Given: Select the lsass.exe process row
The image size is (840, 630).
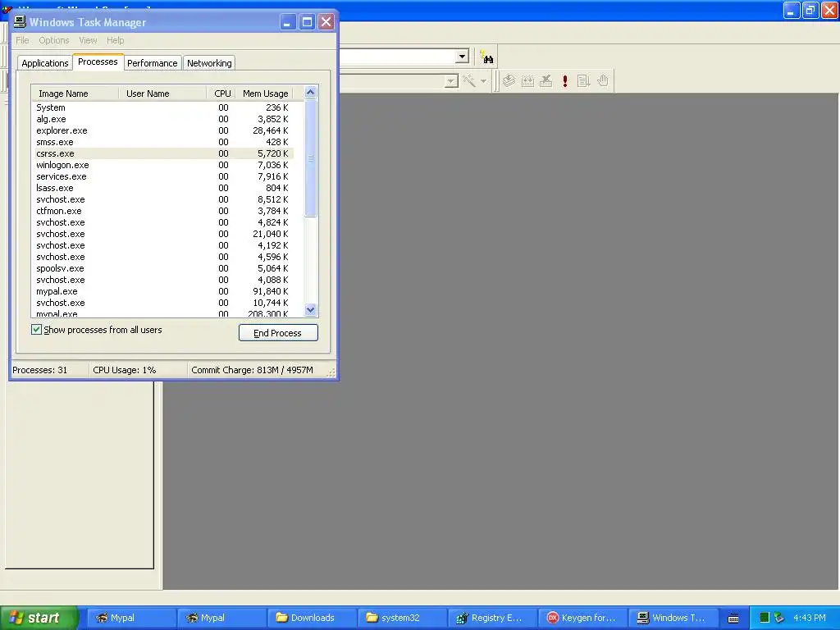Looking at the screenshot, I should tap(163, 188).
